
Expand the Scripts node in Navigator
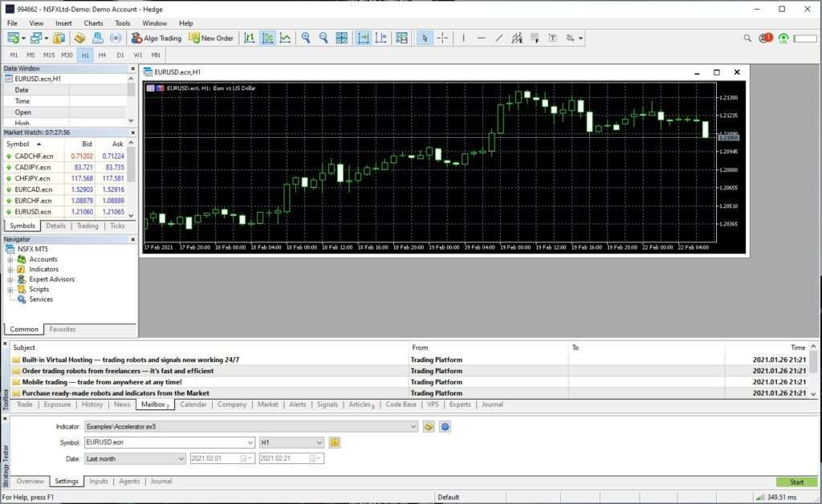pos(10,289)
